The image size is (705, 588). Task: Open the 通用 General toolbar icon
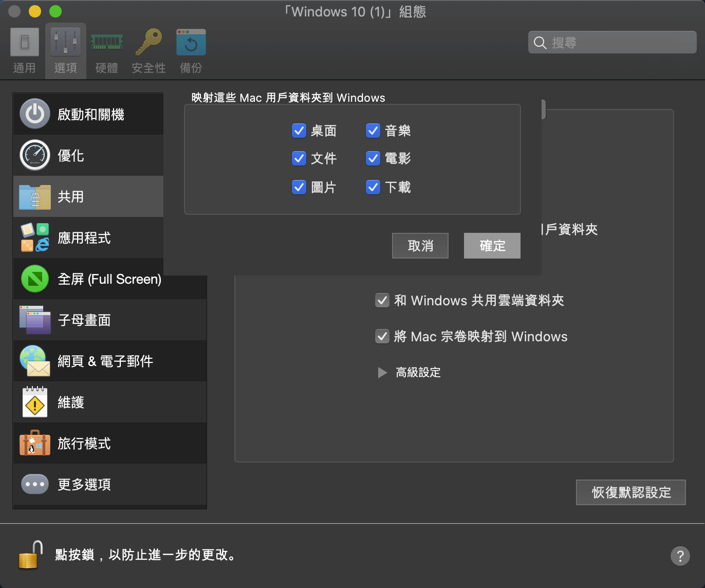click(x=25, y=42)
